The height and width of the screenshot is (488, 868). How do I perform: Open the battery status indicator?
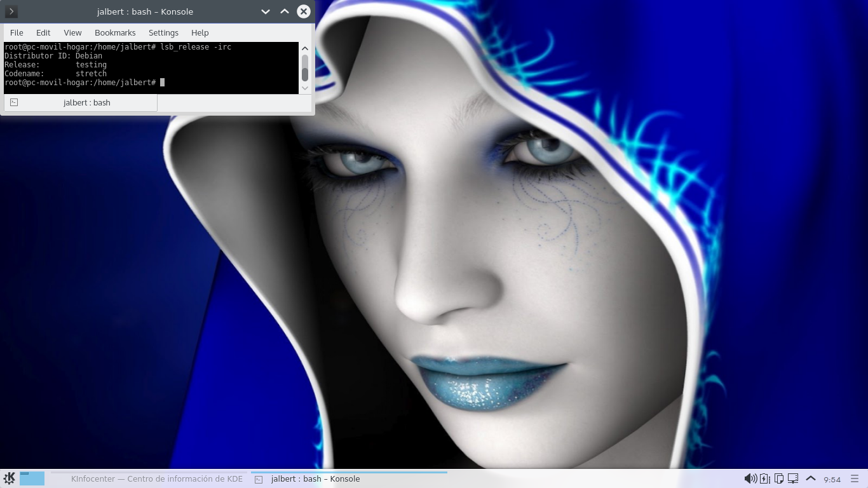tap(764, 478)
